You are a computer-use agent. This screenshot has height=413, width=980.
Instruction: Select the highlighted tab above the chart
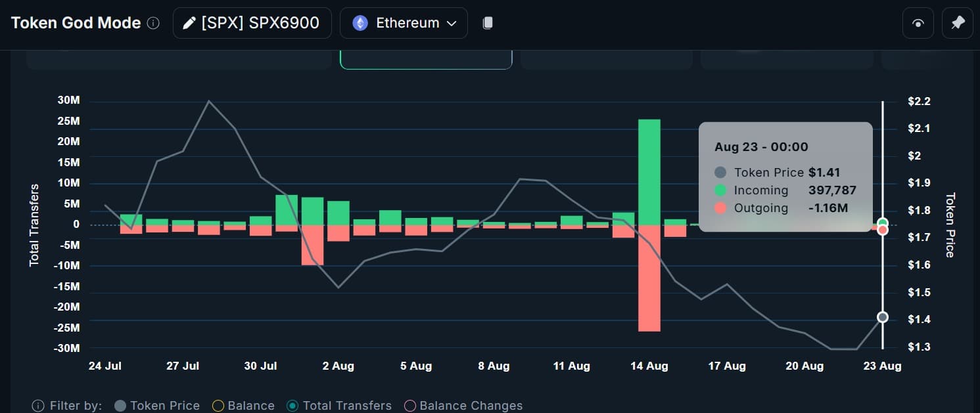coord(426,60)
